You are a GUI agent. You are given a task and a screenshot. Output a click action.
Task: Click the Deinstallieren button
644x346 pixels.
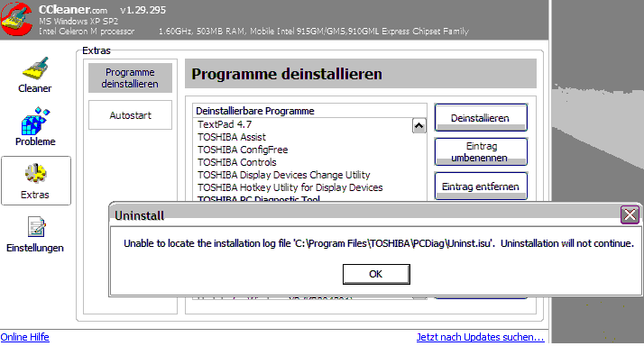481,118
